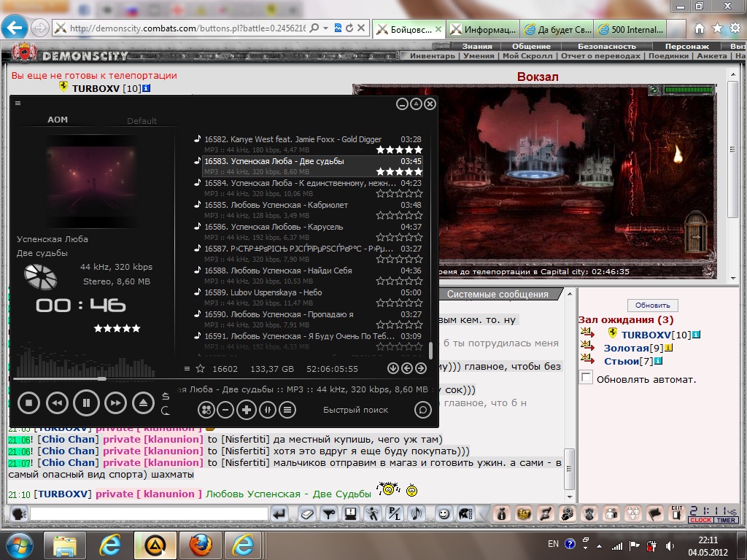Open the Поединки link
Screen dimensions: 747x560
click(x=668, y=55)
